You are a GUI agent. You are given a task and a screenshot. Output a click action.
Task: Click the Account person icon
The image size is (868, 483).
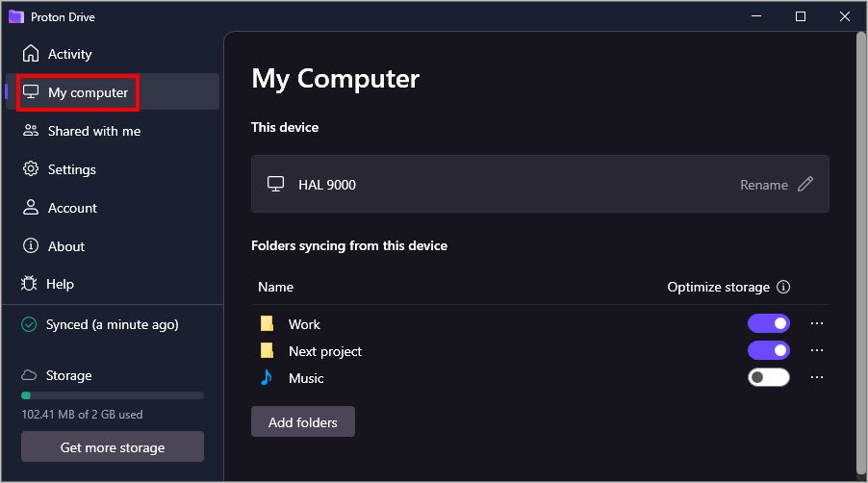pos(31,207)
